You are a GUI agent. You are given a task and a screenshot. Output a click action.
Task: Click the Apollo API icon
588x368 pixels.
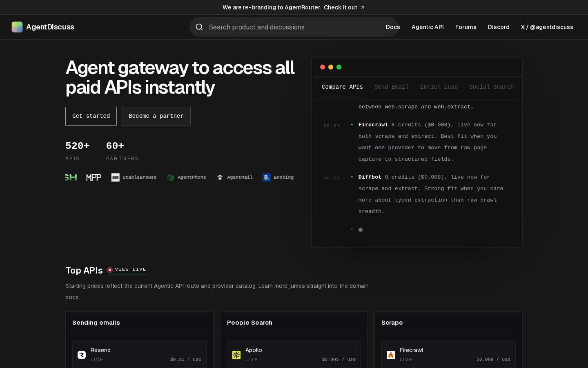[236, 355]
